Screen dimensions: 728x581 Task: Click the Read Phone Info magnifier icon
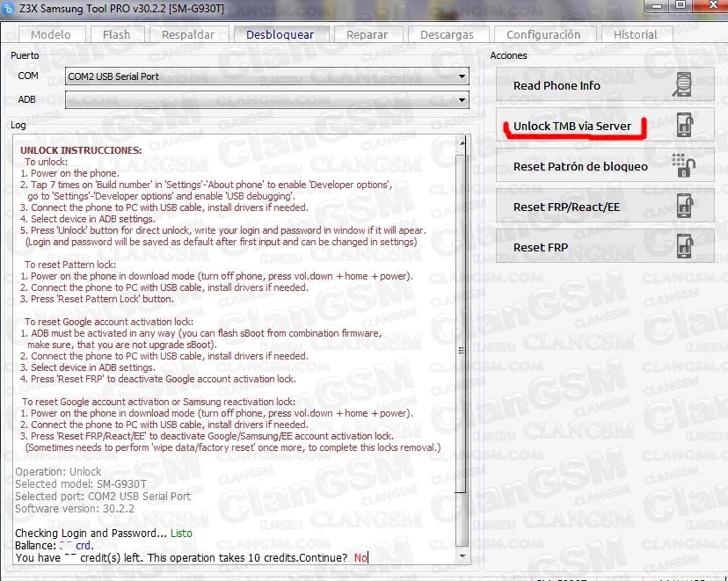tap(683, 84)
